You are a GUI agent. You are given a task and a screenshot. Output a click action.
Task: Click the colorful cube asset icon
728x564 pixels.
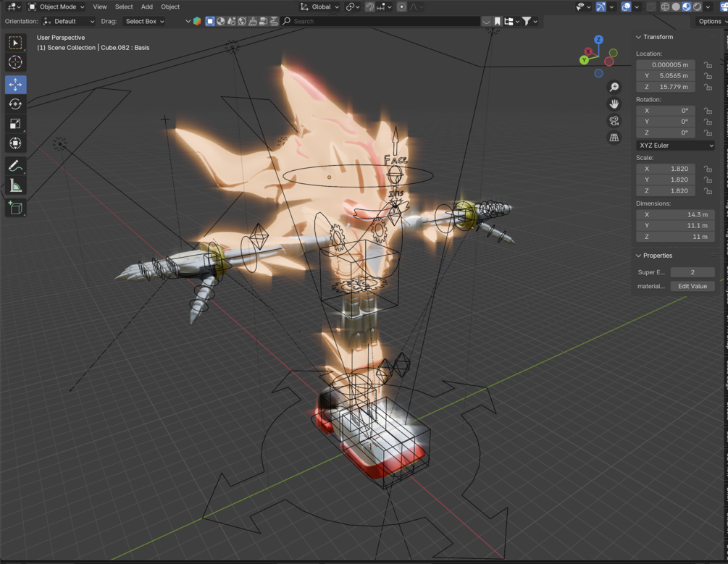(x=197, y=21)
